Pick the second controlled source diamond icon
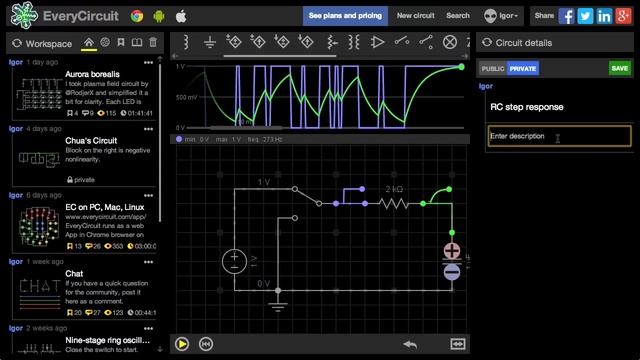 coord(258,42)
